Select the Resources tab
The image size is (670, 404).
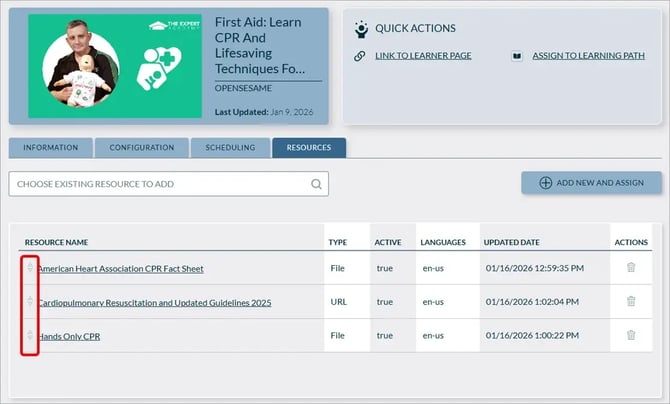[309, 148]
